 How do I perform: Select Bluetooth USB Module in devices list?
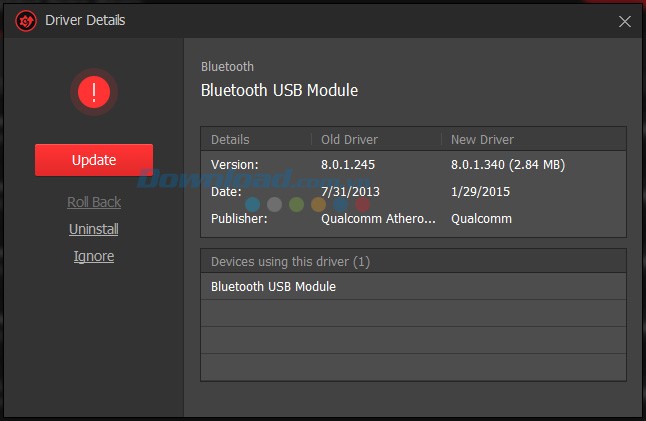pyautogui.click(x=273, y=286)
